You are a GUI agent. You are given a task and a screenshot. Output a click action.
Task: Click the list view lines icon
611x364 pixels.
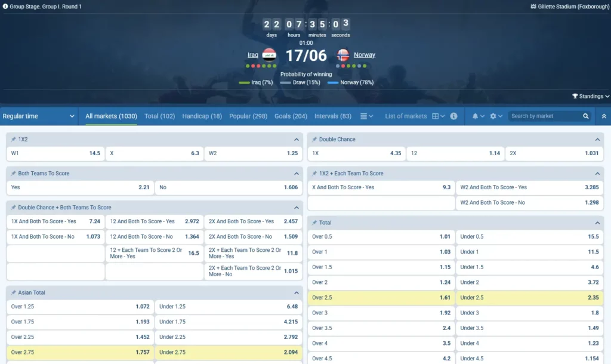tap(363, 116)
